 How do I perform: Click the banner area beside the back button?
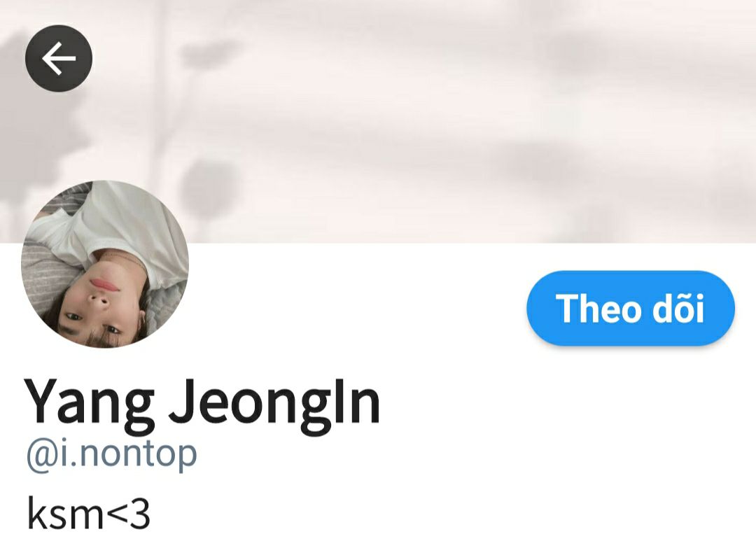tap(378, 121)
